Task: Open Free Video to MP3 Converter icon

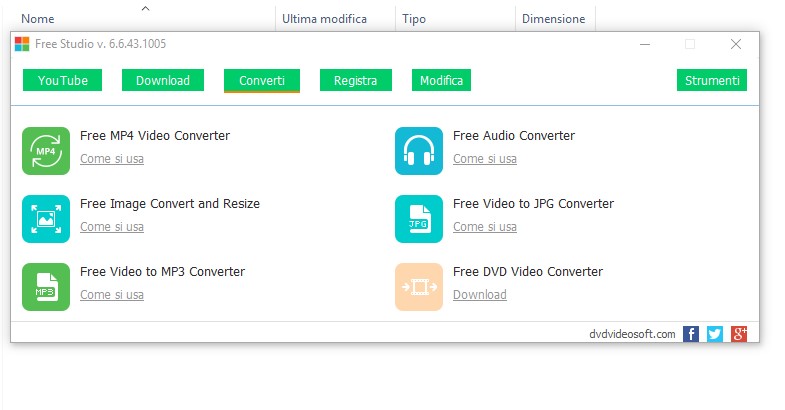Action: click(x=46, y=287)
